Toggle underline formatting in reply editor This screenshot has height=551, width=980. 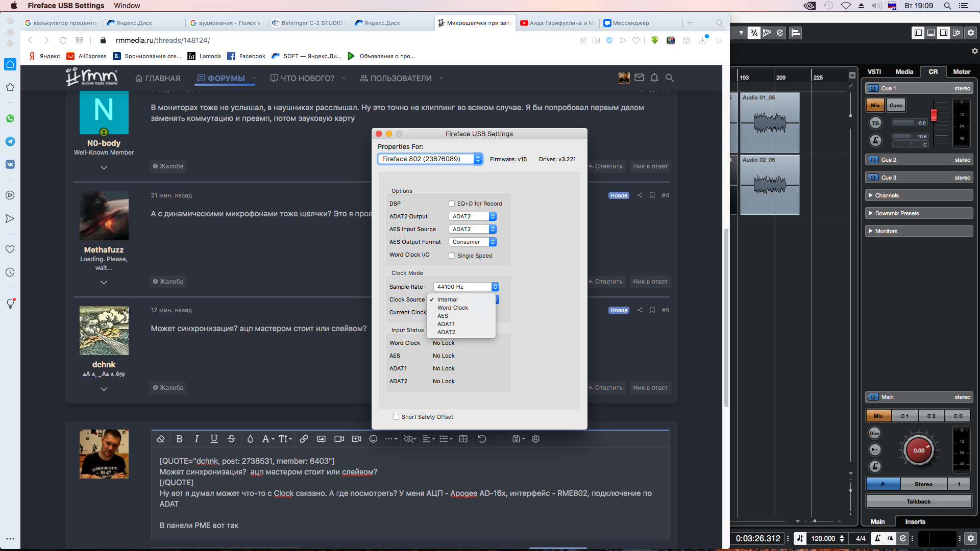pos(214,439)
